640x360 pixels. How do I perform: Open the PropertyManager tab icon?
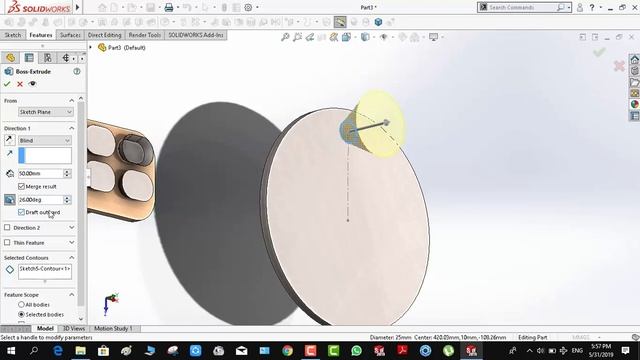pos(29,58)
